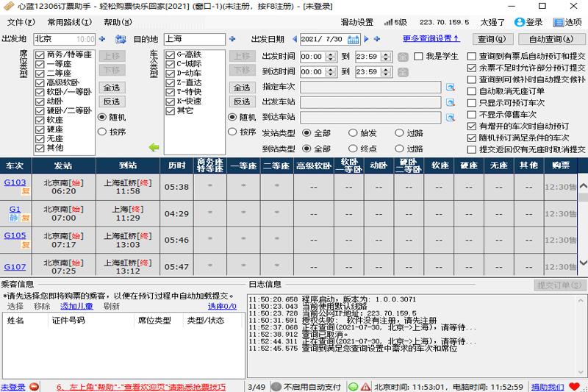This screenshot has width=588, height=392.
Task: Toggle the 我是学生 checkbox
Action: [419, 56]
